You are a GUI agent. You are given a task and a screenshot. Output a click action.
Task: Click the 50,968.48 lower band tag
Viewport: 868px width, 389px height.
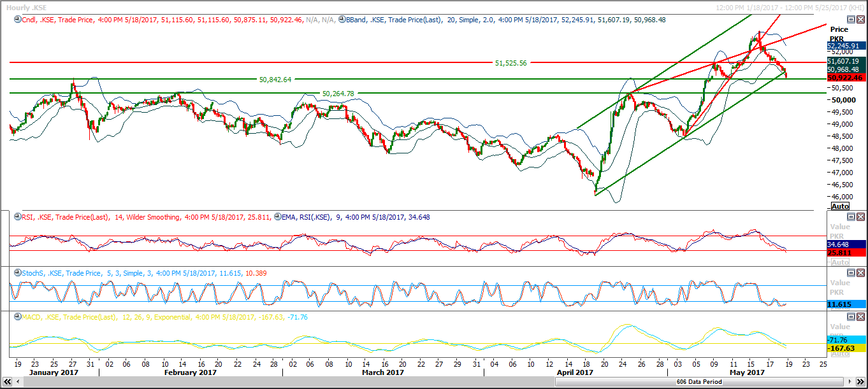point(846,69)
